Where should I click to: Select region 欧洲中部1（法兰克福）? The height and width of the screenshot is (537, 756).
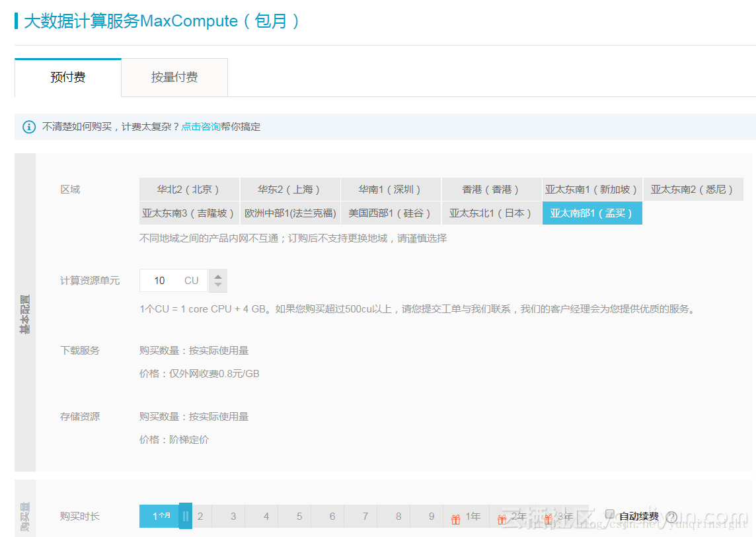coord(290,213)
